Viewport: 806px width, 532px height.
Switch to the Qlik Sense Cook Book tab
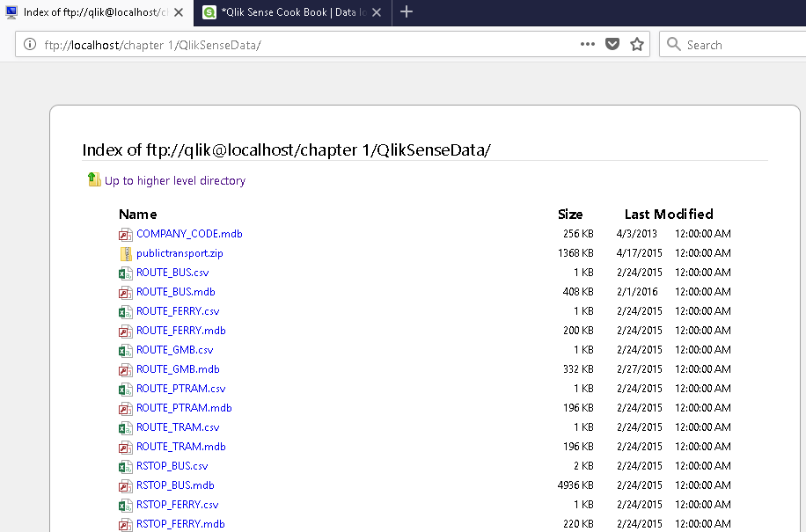click(292, 12)
